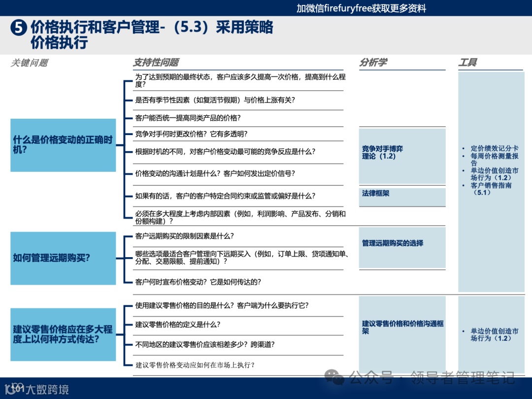Click the numbered 5 circle badge in title

point(19,28)
